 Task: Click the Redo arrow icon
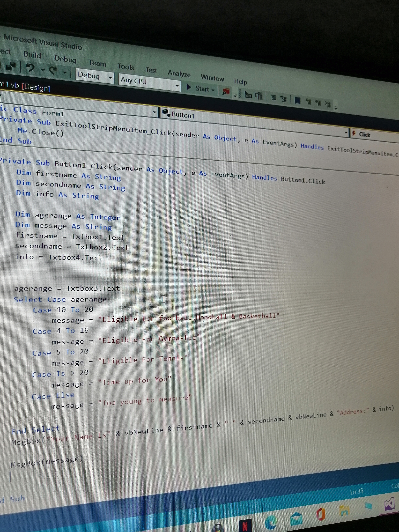pyautogui.click(x=53, y=70)
